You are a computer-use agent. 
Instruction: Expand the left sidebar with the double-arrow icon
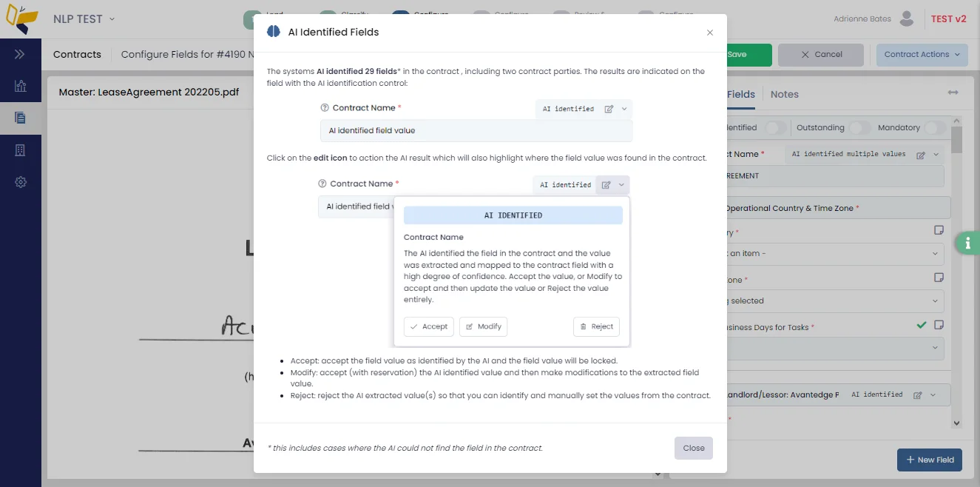pos(20,54)
